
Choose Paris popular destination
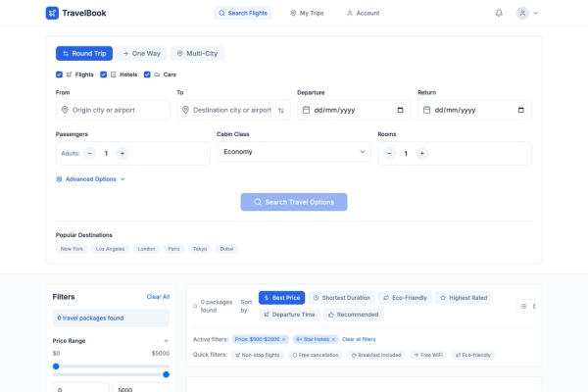point(173,249)
